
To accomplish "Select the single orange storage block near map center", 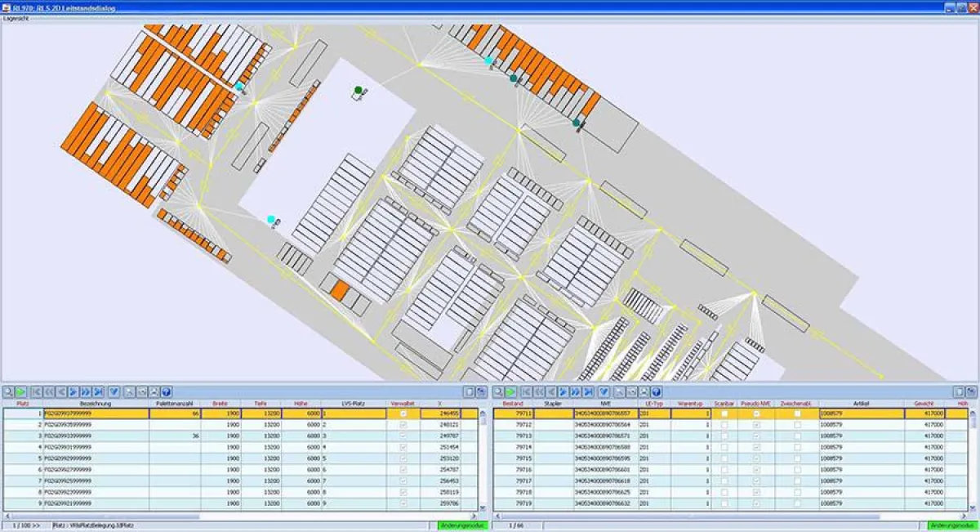I will pyautogui.click(x=340, y=290).
